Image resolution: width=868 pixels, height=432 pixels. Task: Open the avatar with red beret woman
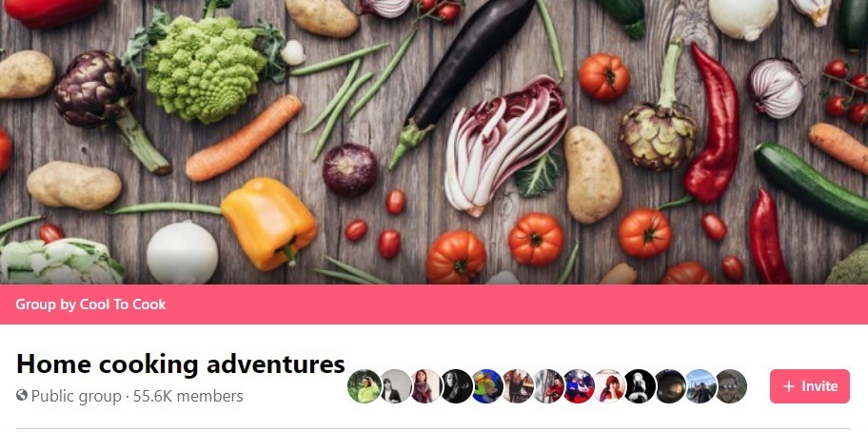[609, 386]
